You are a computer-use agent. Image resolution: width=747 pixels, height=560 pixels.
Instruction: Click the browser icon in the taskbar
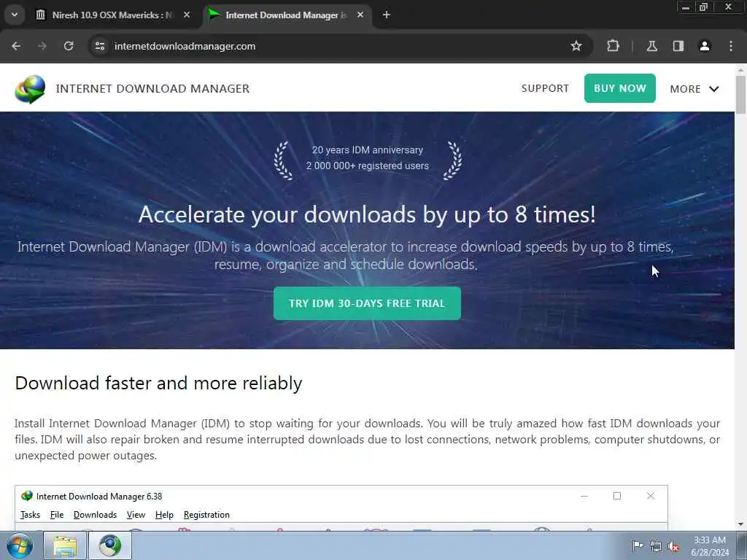pyautogui.click(x=110, y=546)
